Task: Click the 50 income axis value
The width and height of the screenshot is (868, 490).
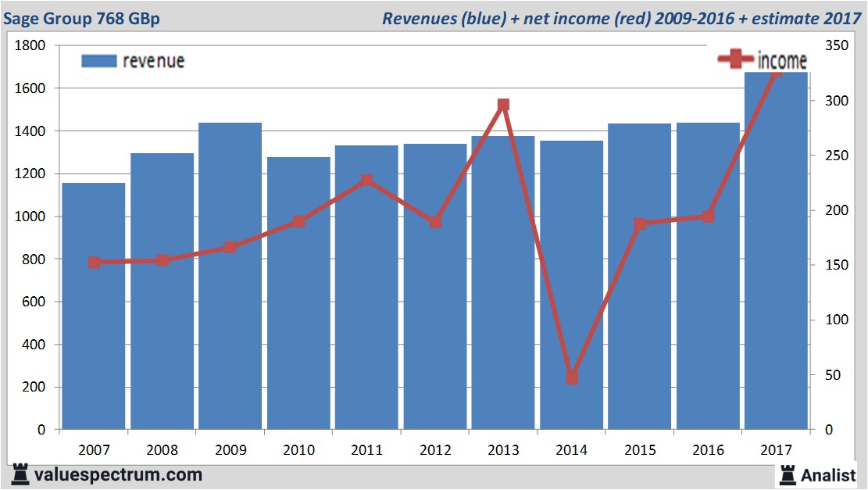Action: (833, 375)
